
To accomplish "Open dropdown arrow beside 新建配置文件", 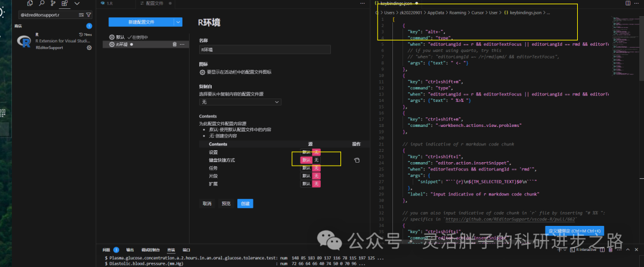I will 178,22.
